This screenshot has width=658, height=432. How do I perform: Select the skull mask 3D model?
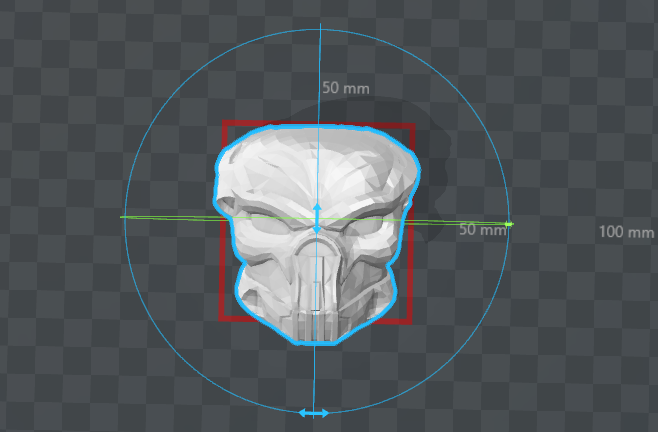pos(317,233)
